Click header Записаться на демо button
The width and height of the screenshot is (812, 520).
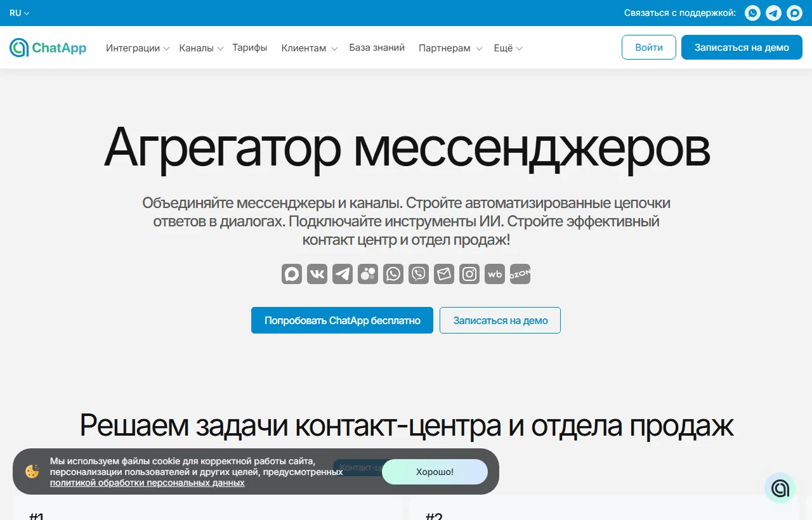(x=742, y=48)
